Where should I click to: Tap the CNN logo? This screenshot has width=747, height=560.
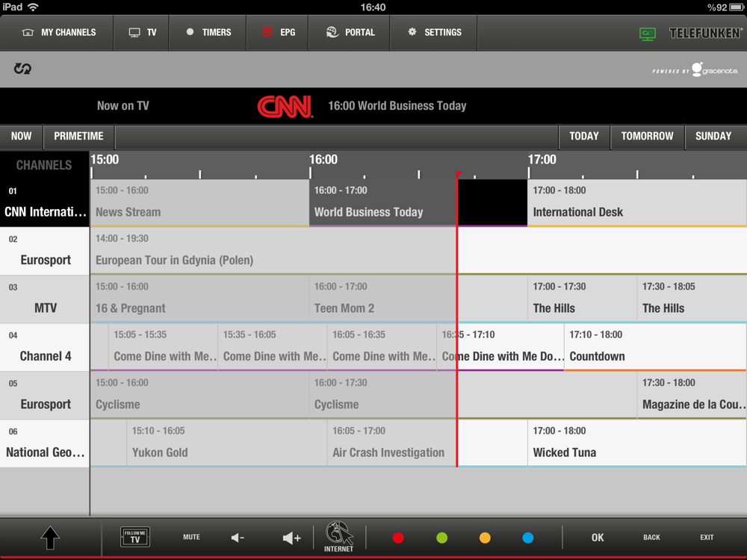click(285, 106)
